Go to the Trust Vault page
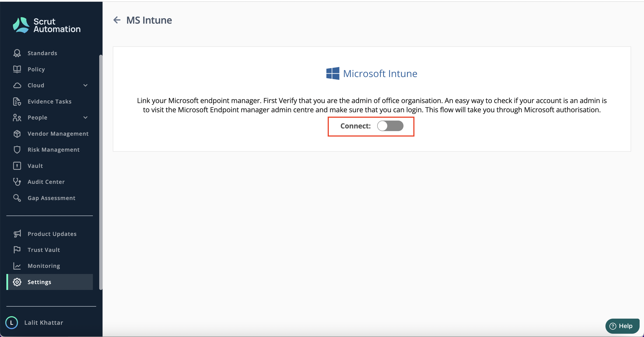The width and height of the screenshot is (644, 337). pyautogui.click(x=50, y=249)
